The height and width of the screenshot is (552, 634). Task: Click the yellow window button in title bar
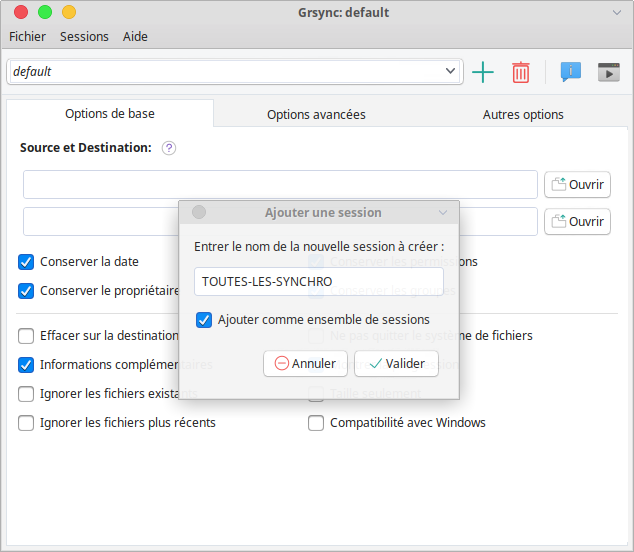coord(69,12)
